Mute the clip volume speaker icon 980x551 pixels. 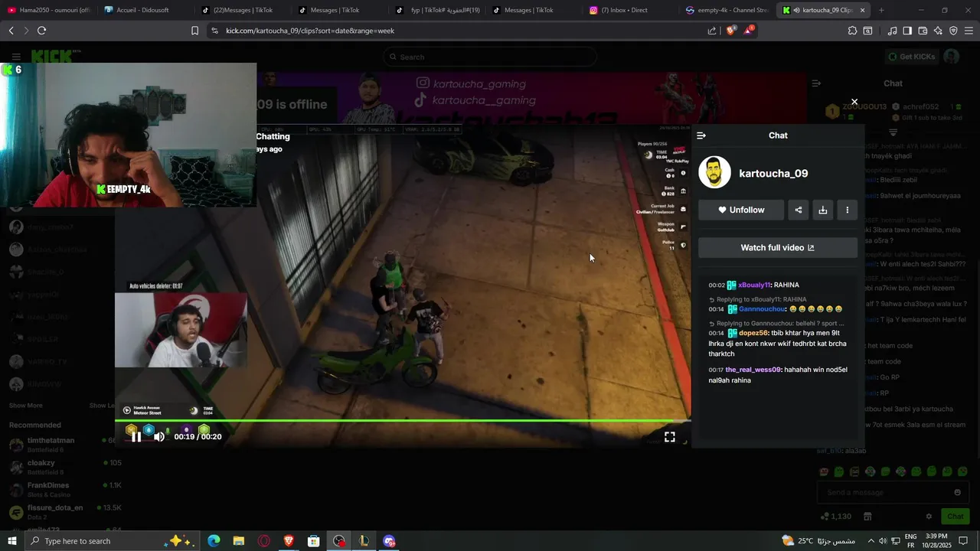[159, 437]
